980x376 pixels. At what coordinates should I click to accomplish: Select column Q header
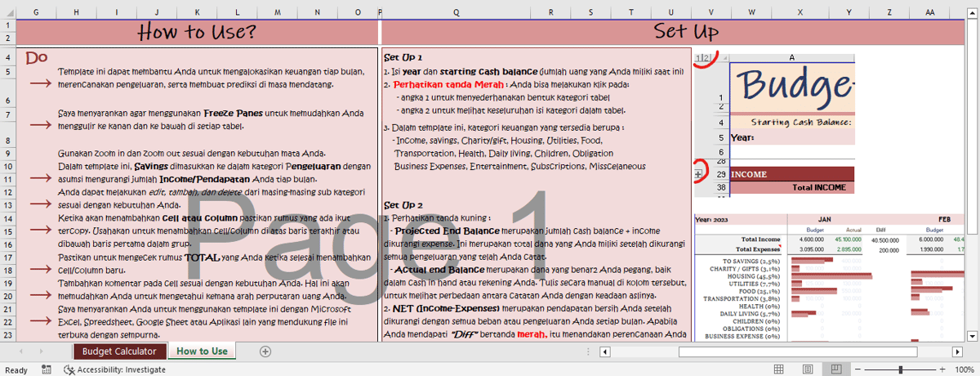(x=456, y=12)
